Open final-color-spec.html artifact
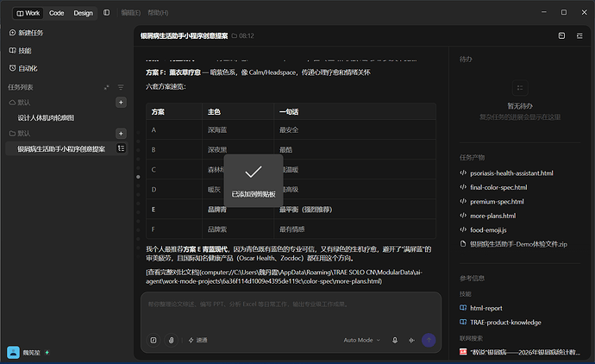The height and width of the screenshot is (364, 595). tap(498, 187)
